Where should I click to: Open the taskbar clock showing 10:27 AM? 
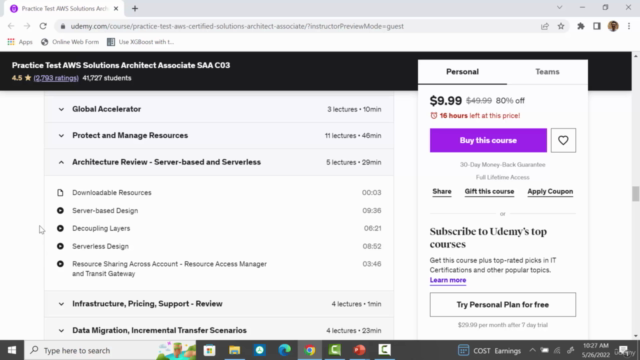tap(596, 350)
